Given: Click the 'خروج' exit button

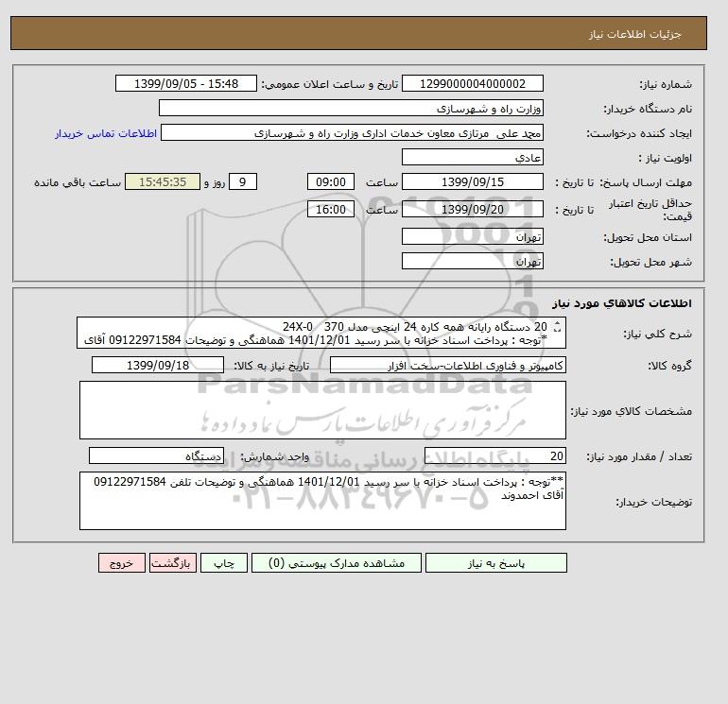Looking at the screenshot, I should click(122, 563).
